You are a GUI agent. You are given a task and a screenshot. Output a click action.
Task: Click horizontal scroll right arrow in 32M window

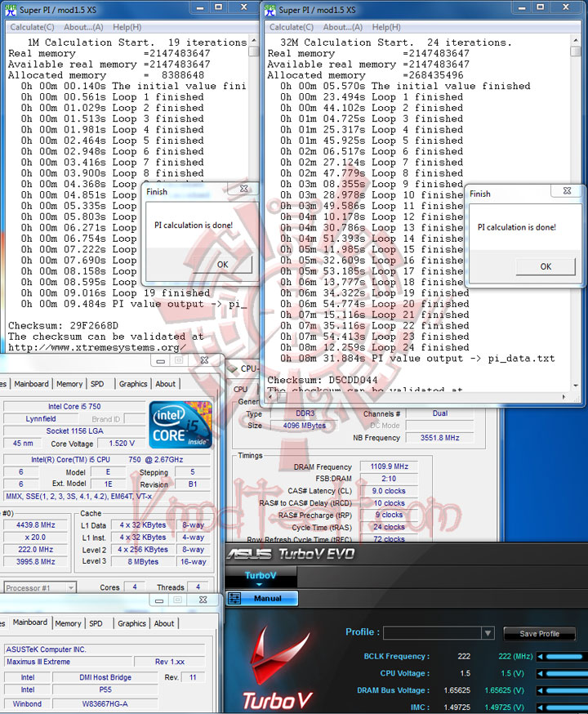pyautogui.click(x=564, y=397)
